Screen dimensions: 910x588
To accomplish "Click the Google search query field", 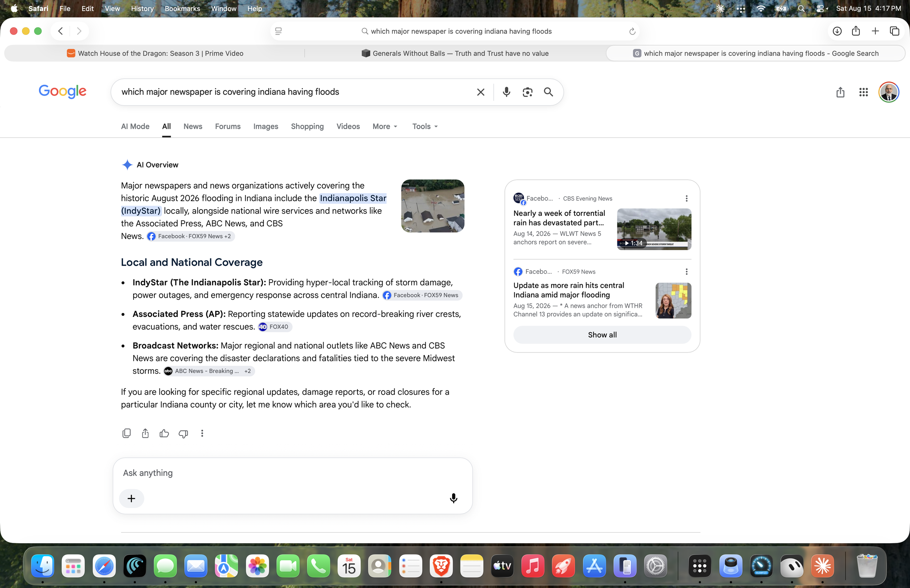I will tap(294, 92).
